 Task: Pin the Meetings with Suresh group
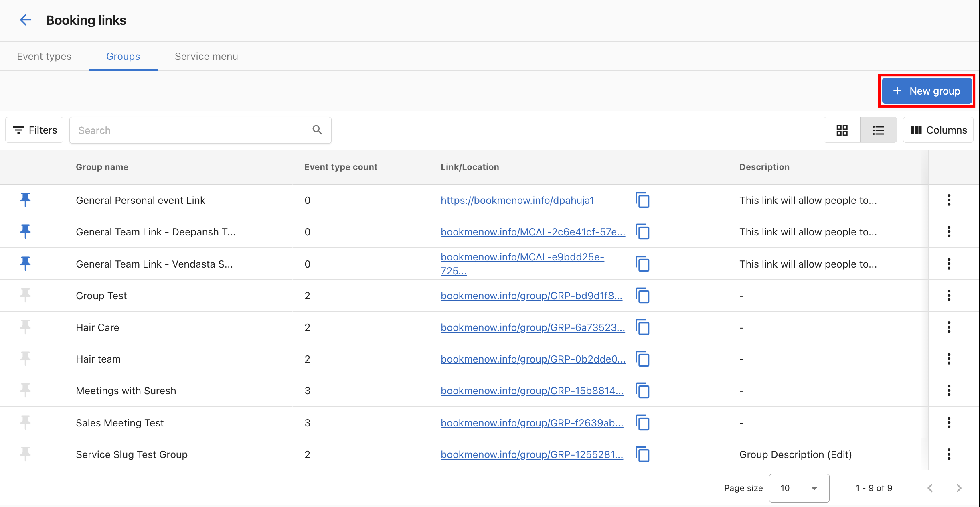(x=25, y=390)
